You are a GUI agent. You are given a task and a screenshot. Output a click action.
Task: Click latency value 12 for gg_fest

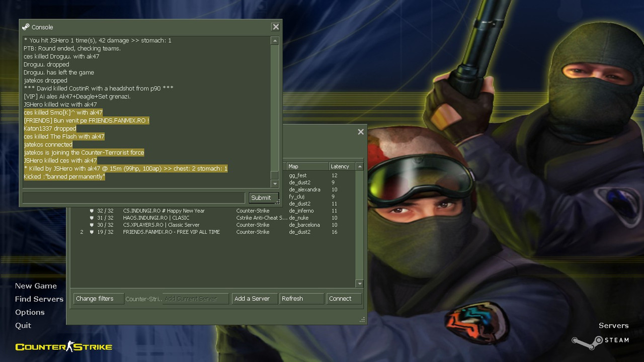point(335,175)
